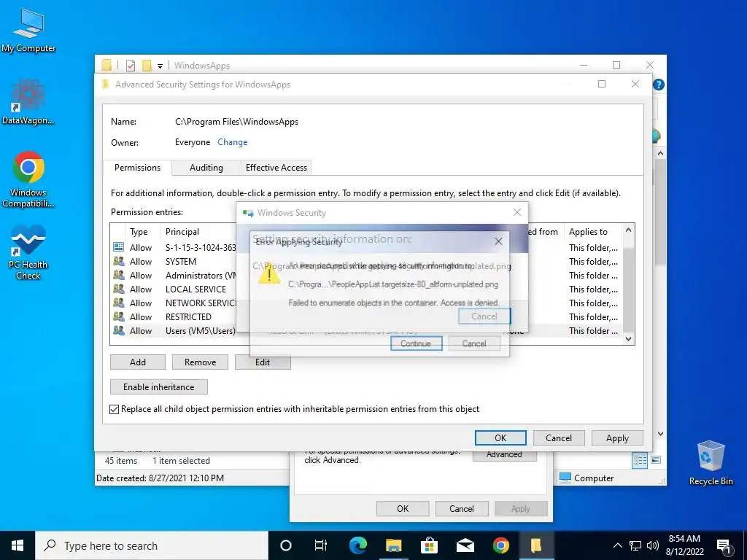Open Explorer help question mark icon

(659, 85)
